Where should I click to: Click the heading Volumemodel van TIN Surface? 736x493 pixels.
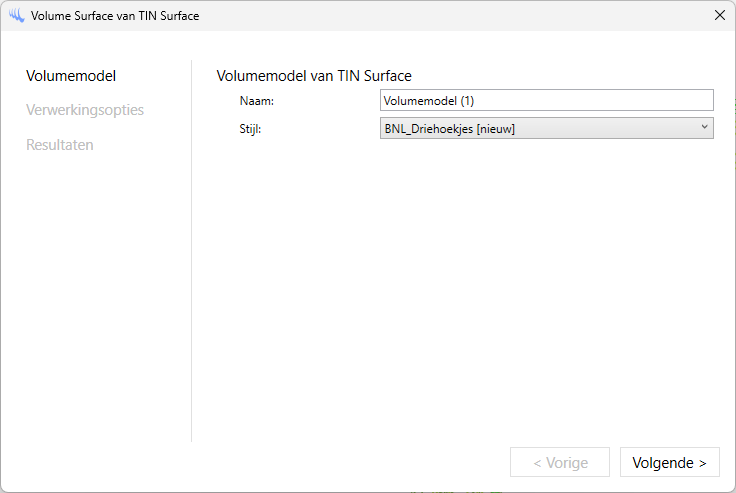(x=314, y=75)
